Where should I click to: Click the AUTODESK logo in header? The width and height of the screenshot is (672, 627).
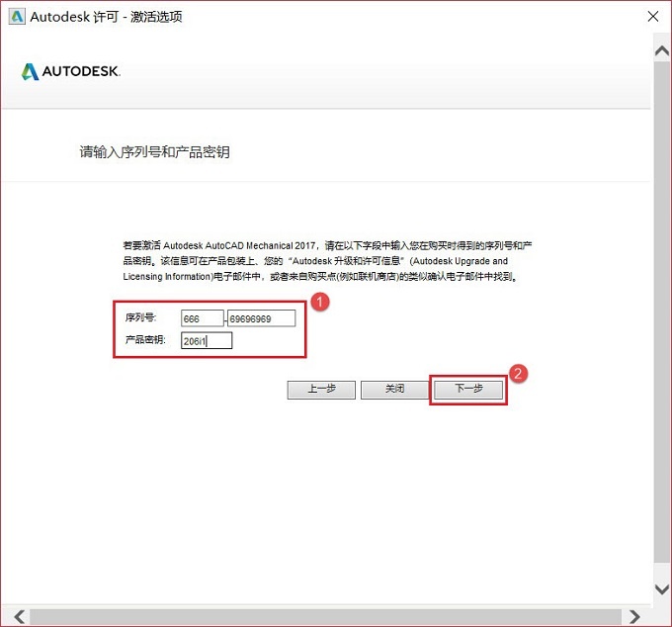[71, 71]
